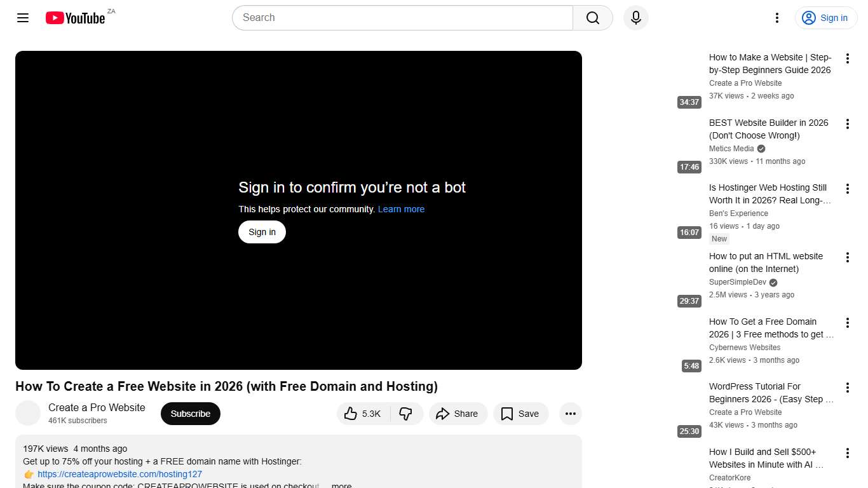Click the YouTube logo
Screen dimensions: 868x488
point(76,18)
